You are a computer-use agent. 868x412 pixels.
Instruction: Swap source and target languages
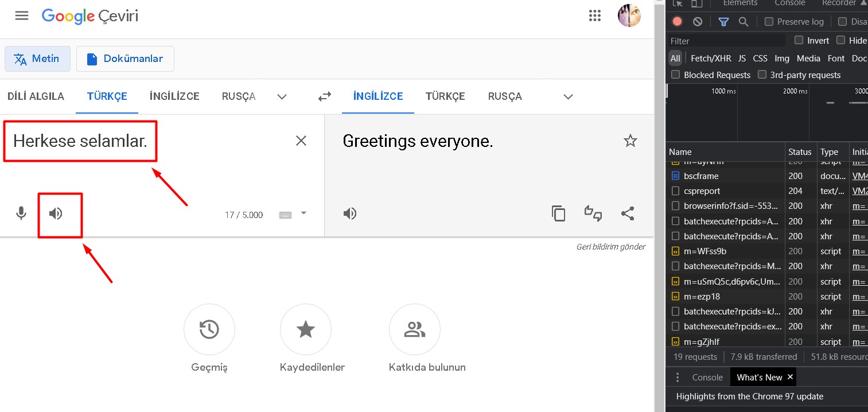[325, 96]
